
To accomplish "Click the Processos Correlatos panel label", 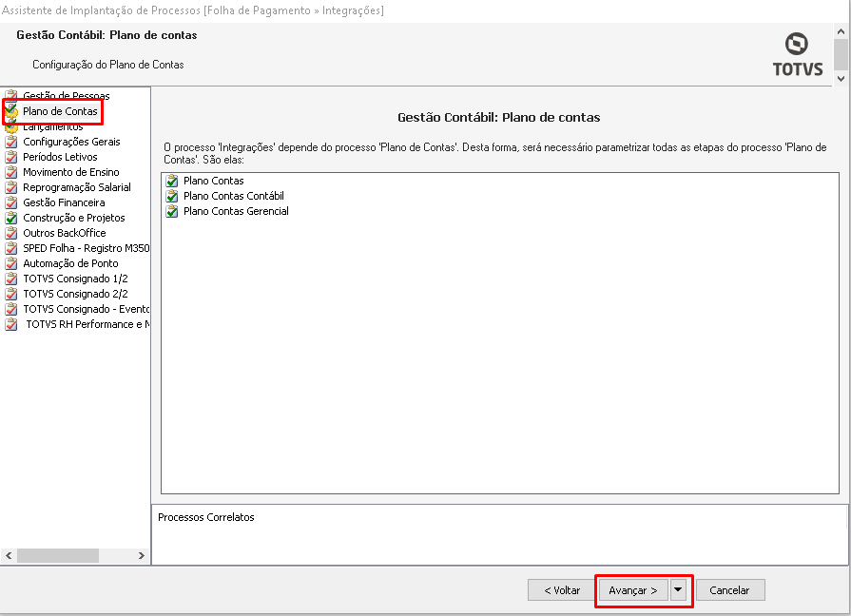I will click(206, 517).
